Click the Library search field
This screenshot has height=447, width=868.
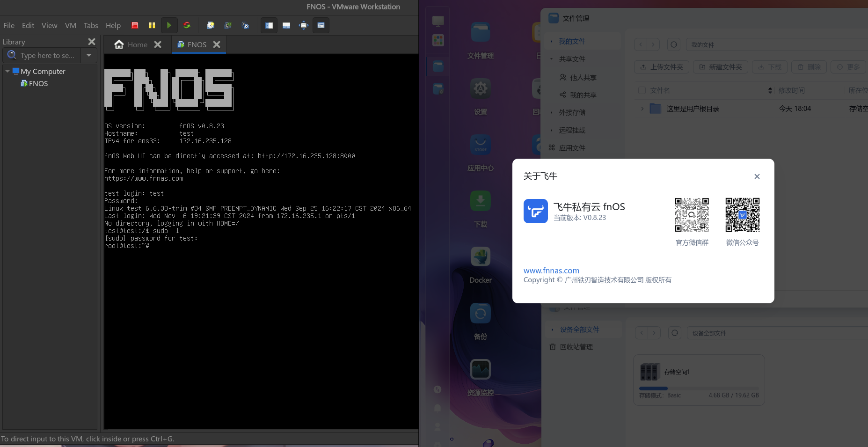pos(42,55)
